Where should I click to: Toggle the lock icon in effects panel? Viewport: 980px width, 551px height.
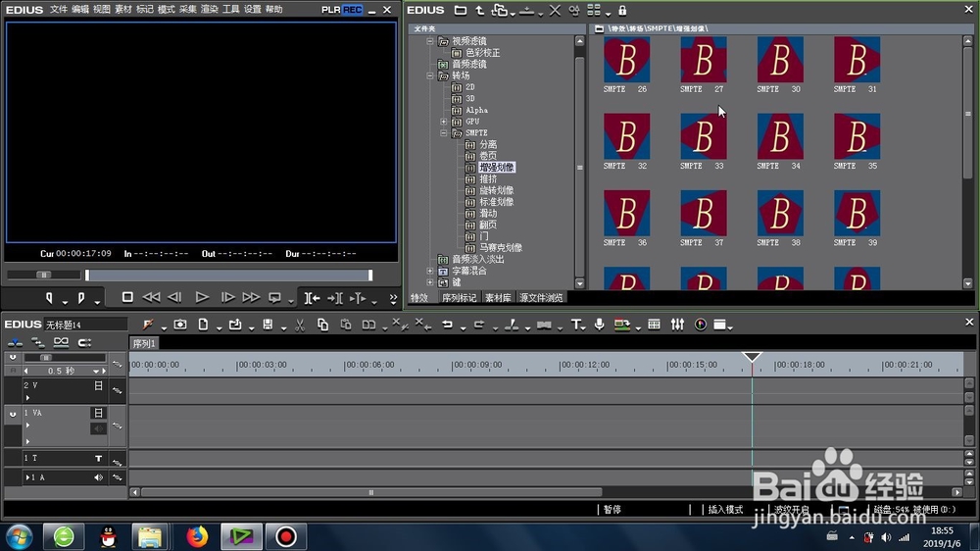[622, 10]
